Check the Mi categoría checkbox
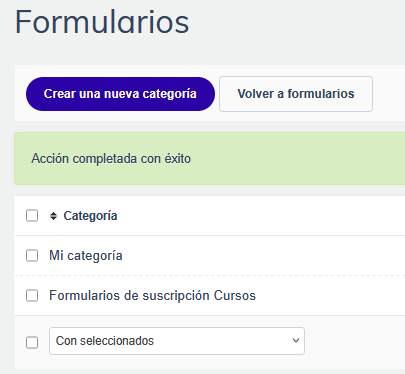The width and height of the screenshot is (405, 374). point(32,256)
